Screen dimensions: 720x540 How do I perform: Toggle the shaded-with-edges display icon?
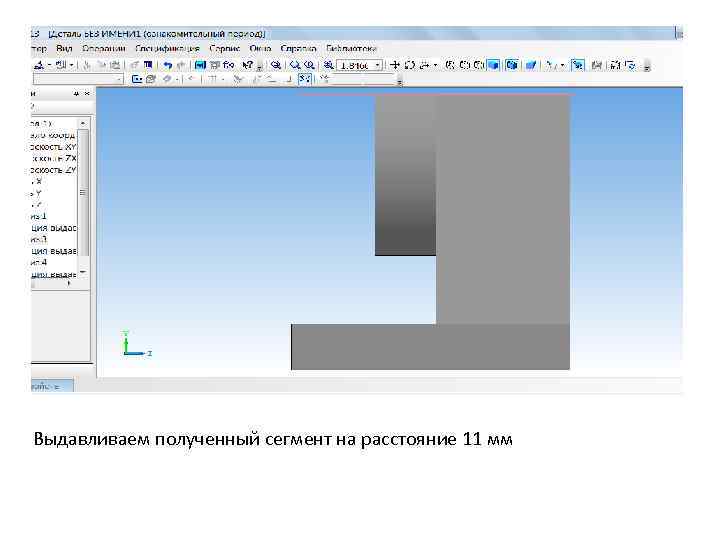(512, 65)
